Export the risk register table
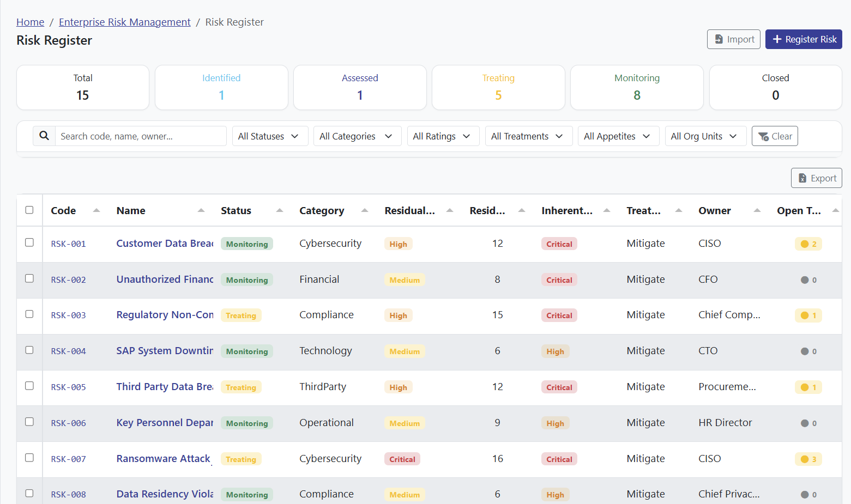This screenshot has width=851, height=504. pyautogui.click(x=817, y=178)
